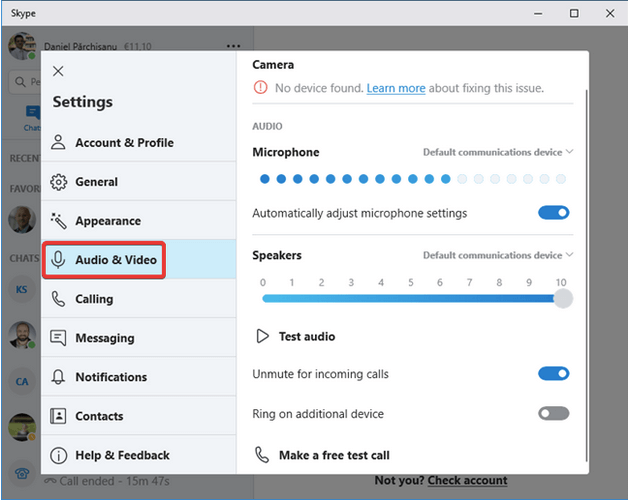Image resolution: width=628 pixels, height=501 pixels.
Task: Set speaker volume at the 5 mark
Action: tap(411, 298)
